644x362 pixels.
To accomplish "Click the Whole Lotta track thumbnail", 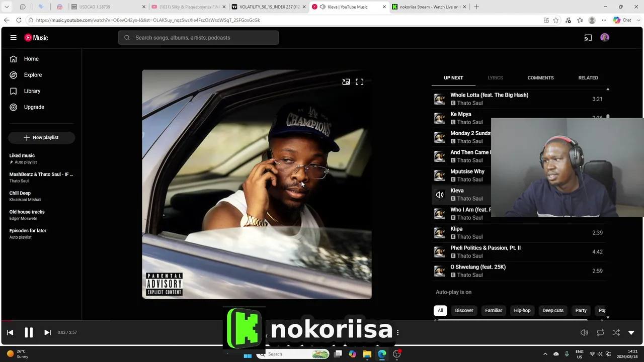I will click(x=440, y=99).
